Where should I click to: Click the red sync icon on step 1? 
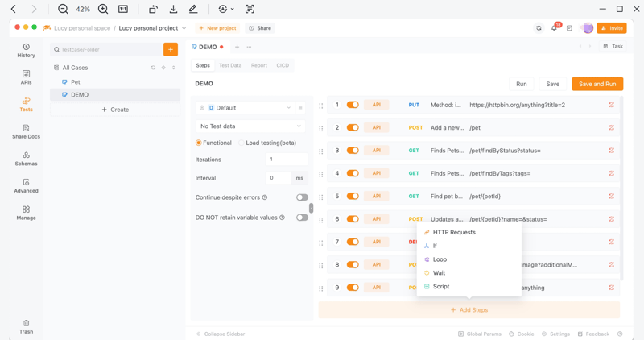coord(611,105)
